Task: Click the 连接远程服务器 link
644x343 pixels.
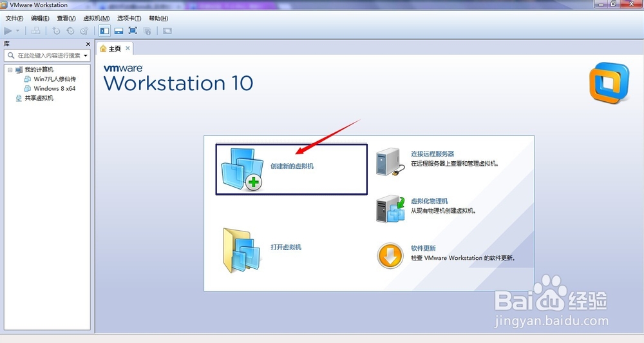Action: point(433,153)
